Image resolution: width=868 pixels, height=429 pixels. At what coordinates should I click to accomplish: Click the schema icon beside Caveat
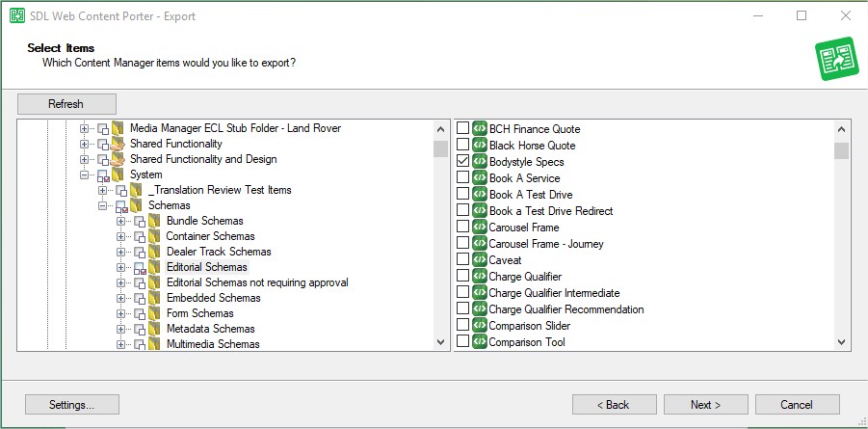(x=480, y=260)
